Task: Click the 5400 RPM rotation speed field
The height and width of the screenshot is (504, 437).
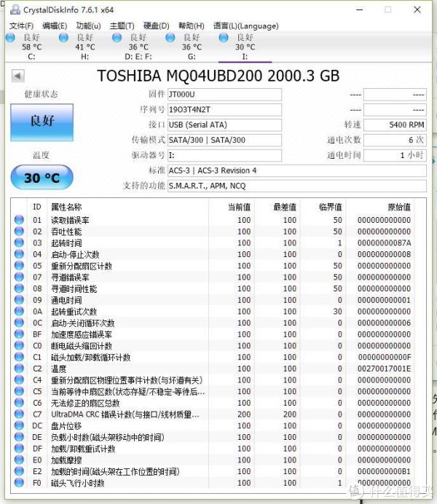Action: click(395, 125)
